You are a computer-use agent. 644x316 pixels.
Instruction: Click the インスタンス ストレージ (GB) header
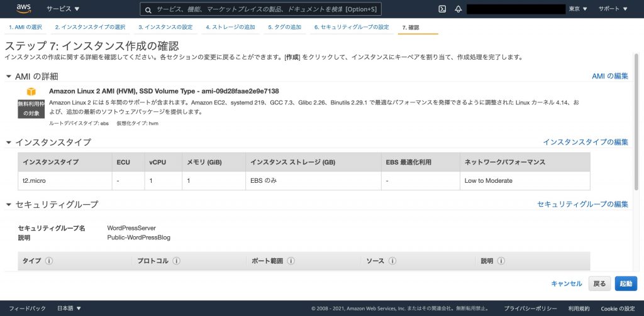click(x=313, y=162)
